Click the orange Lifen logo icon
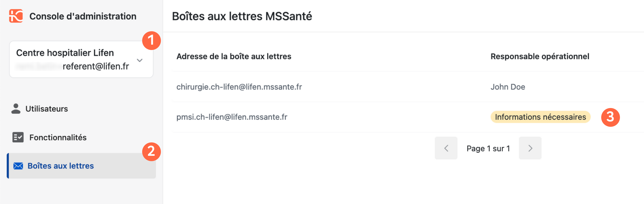The height and width of the screenshot is (204, 644). click(16, 16)
